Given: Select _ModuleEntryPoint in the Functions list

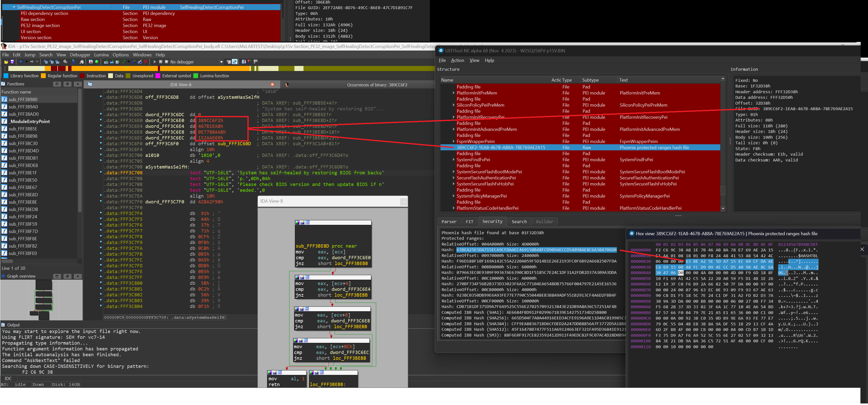Looking at the screenshot, I should (x=29, y=121).
